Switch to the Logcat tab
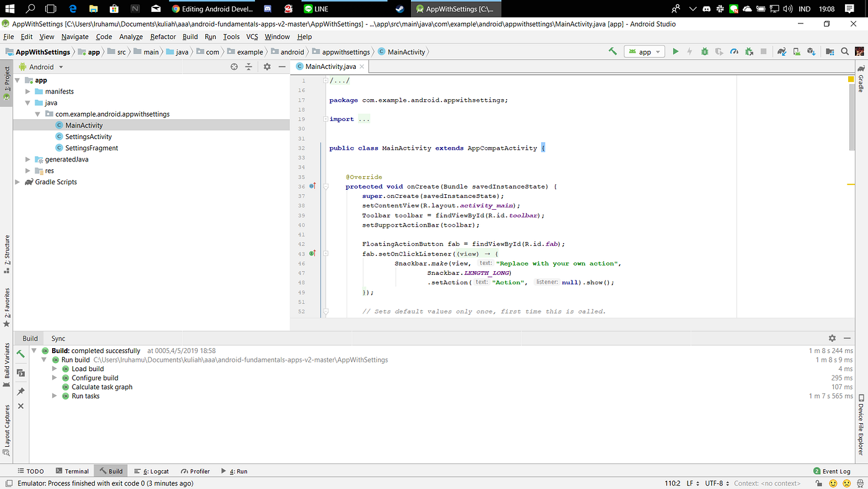This screenshot has height=489, width=868. 152,471
